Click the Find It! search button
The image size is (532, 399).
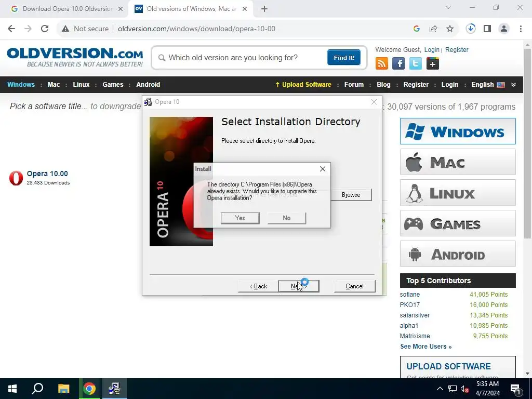click(x=344, y=57)
